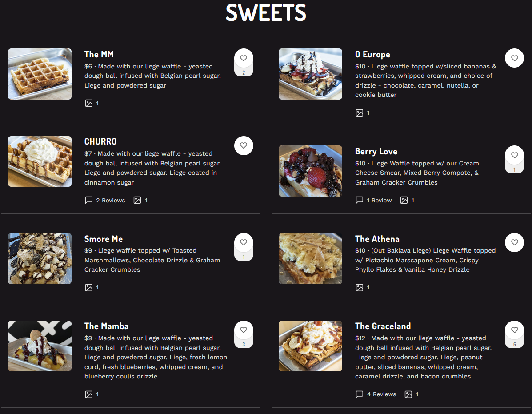
Task: Like the O Europe waffle
Action: (514, 58)
